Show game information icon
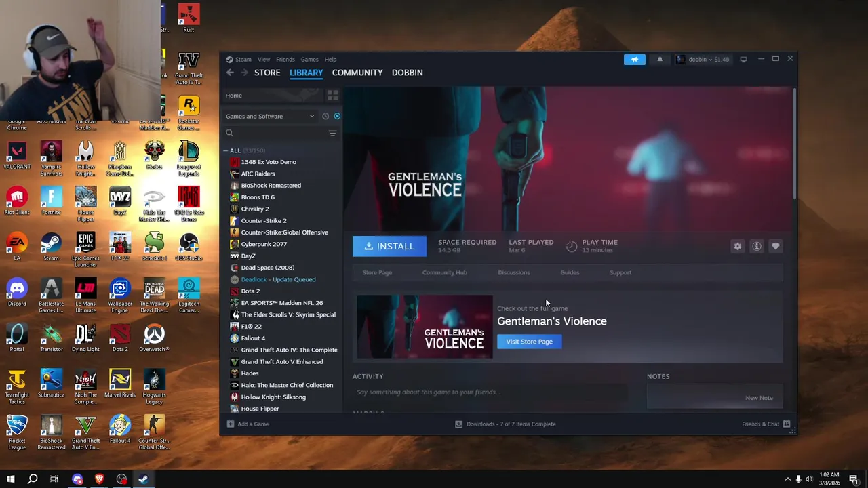This screenshot has height=488, width=868. [757, 247]
